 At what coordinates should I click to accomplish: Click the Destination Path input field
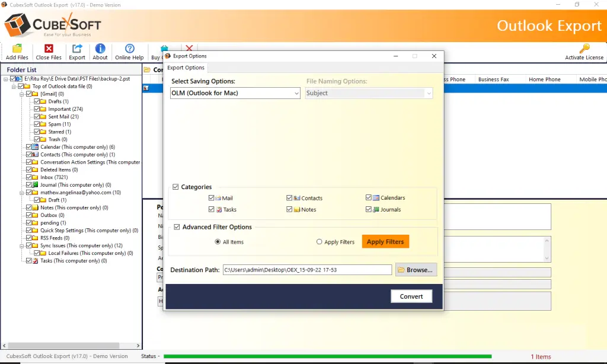[x=307, y=270]
